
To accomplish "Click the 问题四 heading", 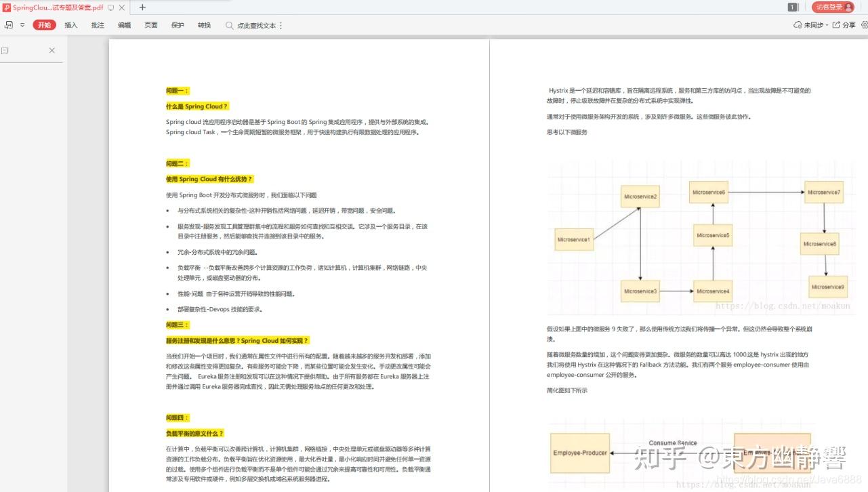I will click(x=178, y=417).
